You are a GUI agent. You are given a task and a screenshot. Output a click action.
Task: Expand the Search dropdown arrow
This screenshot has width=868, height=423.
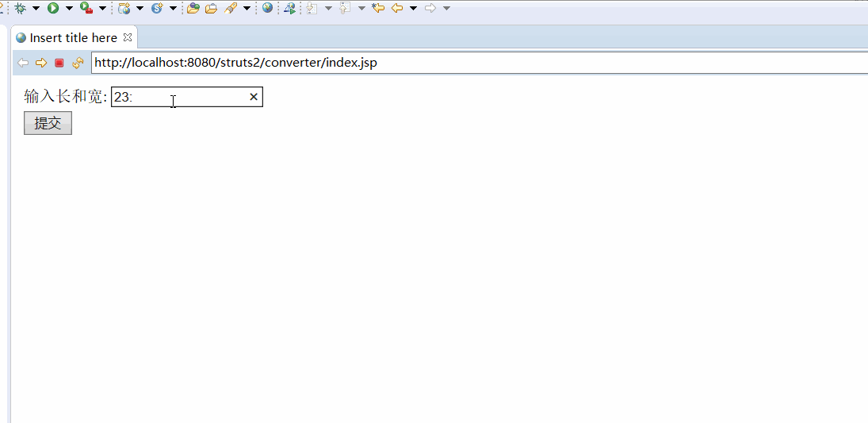pyautogui.click(x=247, y=8)
